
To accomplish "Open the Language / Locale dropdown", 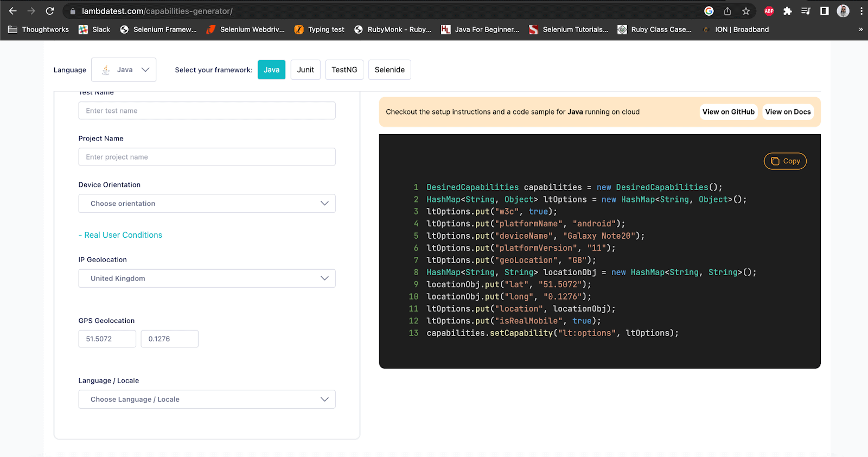I will 207,399.
